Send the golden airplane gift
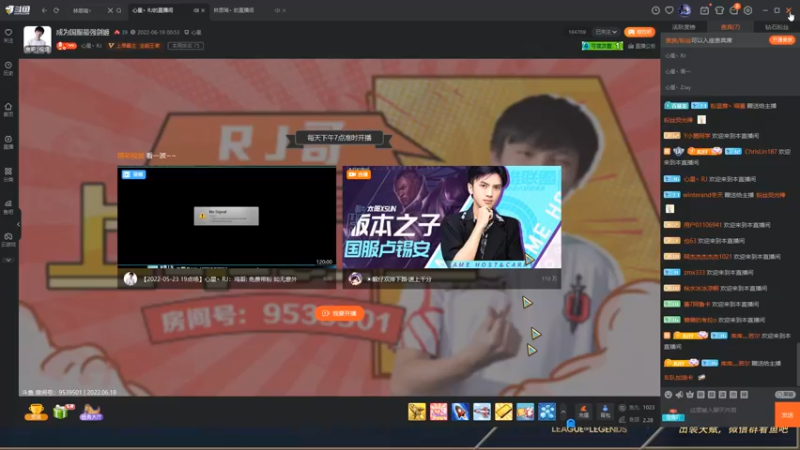This screenshot has height=450, width=800. 417,412
